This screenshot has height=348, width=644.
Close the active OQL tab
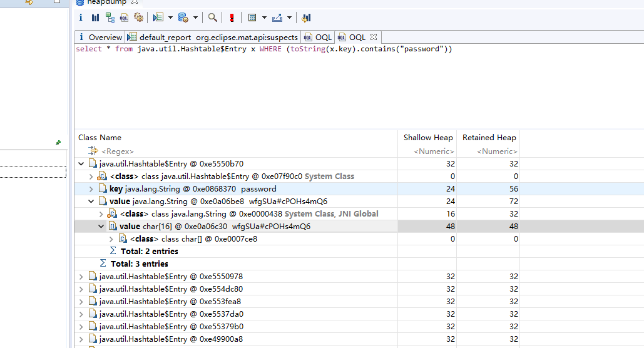374,38
